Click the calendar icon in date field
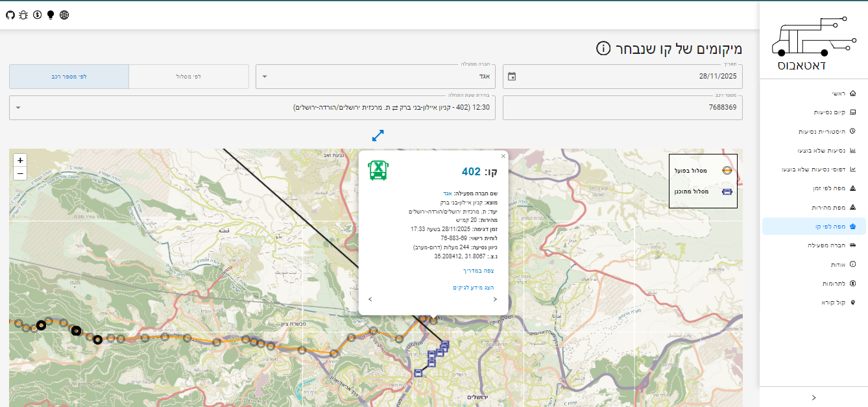Screen dimensions: 868x407 [512, 77]
